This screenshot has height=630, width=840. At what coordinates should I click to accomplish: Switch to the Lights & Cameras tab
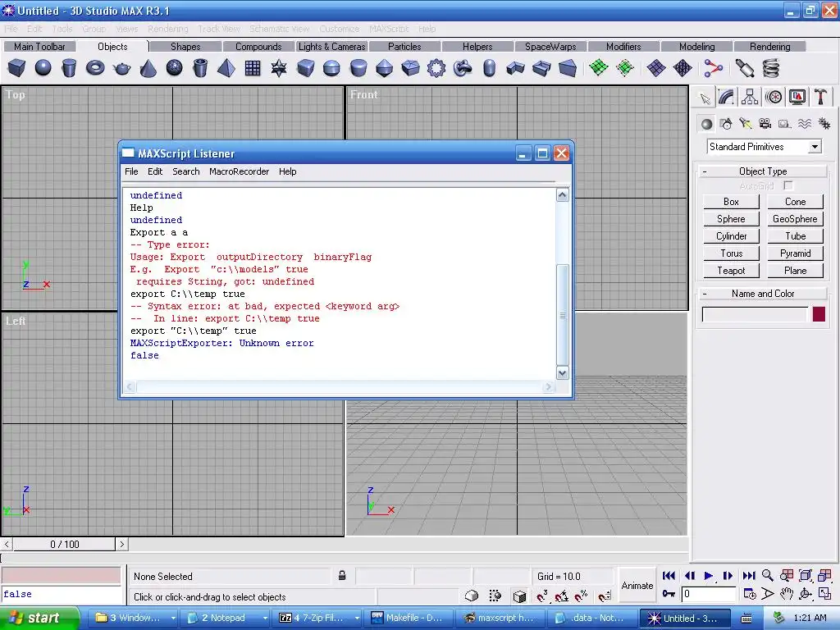click(x=331, y=47)
